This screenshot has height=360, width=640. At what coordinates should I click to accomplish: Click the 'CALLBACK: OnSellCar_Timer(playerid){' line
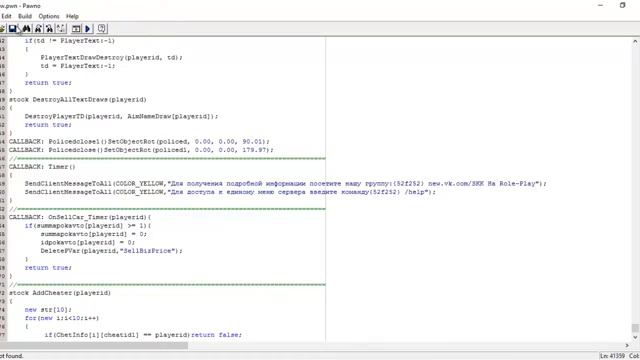pos(80,217)
